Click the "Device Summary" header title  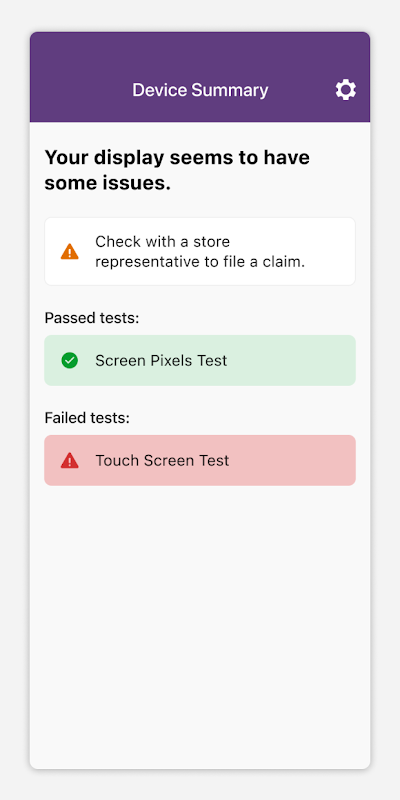point(200,90)
